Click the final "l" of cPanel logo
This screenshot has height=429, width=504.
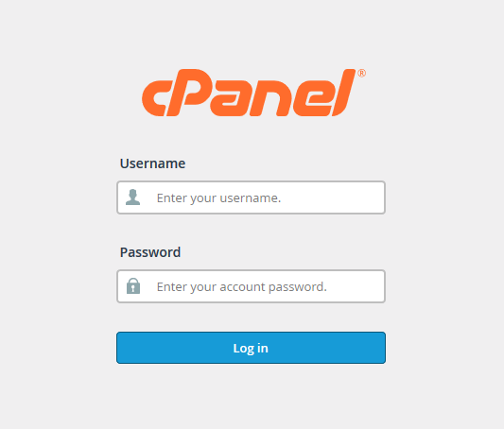pos(344,93)
